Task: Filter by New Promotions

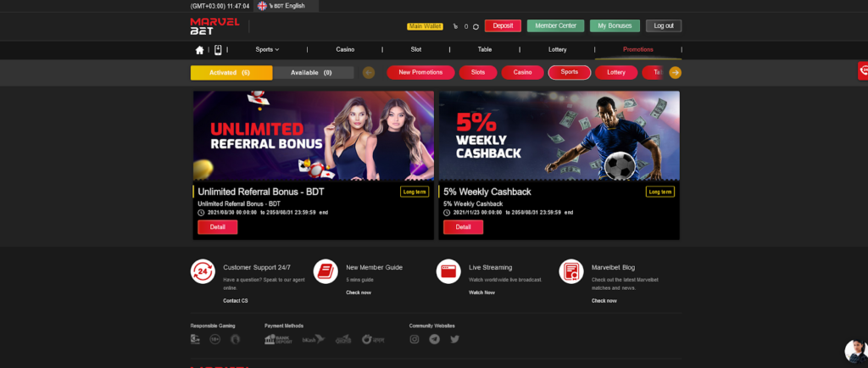Action: (420, 72)
